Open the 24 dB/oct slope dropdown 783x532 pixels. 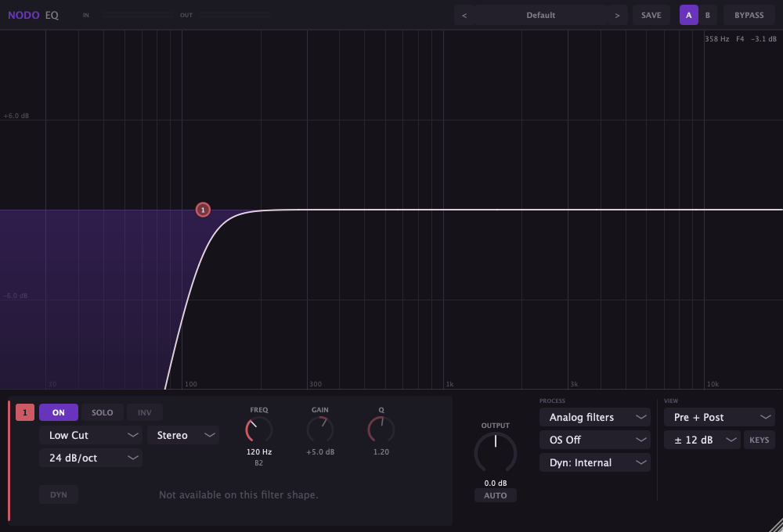tap(91, 458)
